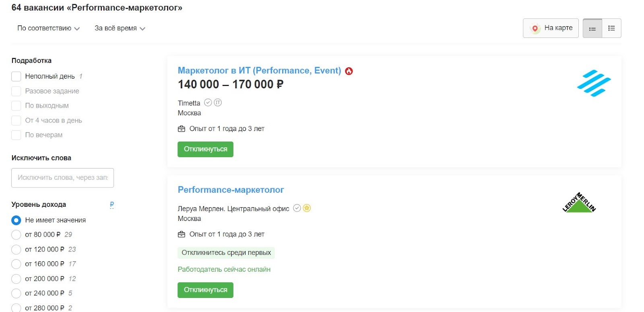Open the Leroy Merlin company logo

click(x=579, y=202)
